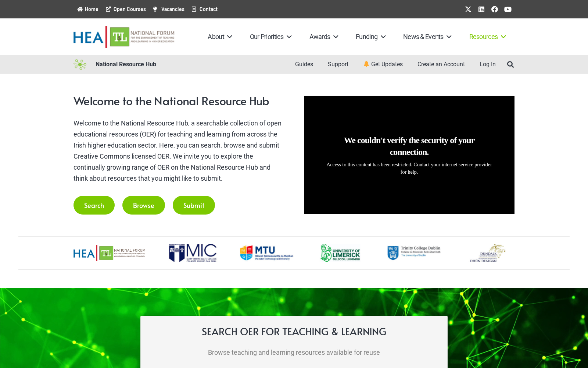Open the Dundalk Institute logo
The height and width of the screenshot is (368, 588).
488,253
